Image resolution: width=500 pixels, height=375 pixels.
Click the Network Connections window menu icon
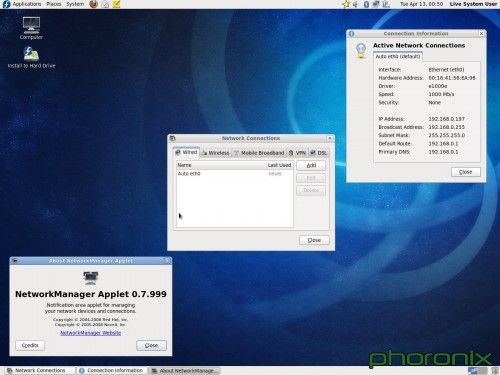click(x=172, y=138)
